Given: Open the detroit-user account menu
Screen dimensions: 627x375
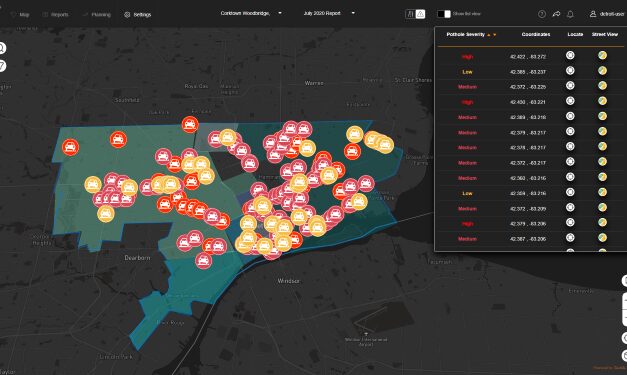Looking at the screenshot, I should [x=607, y=14].
